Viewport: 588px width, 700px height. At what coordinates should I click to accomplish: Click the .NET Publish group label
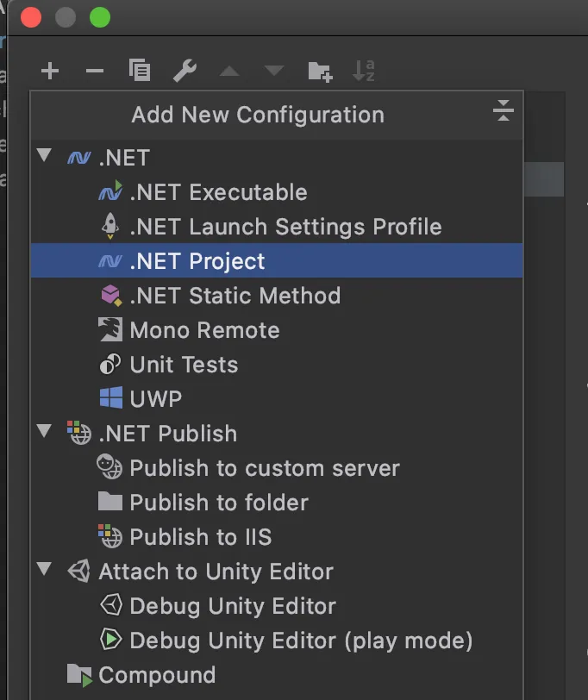[x=168, y=434]
